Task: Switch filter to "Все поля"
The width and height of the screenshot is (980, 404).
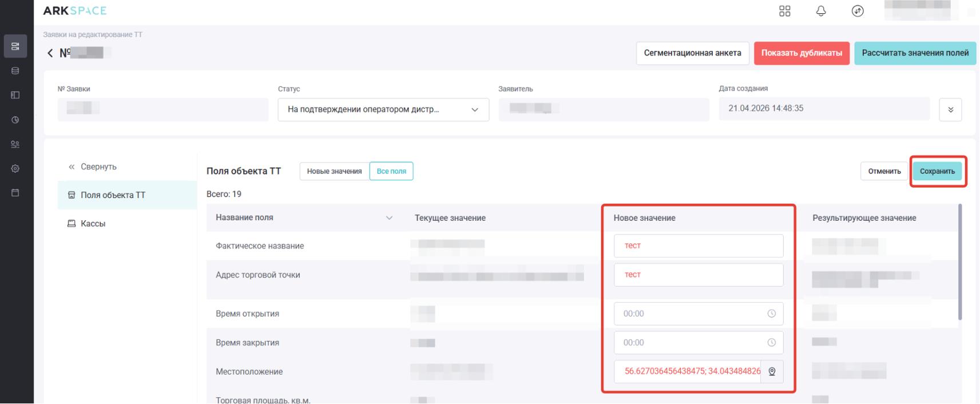Action: click(391, 171)
